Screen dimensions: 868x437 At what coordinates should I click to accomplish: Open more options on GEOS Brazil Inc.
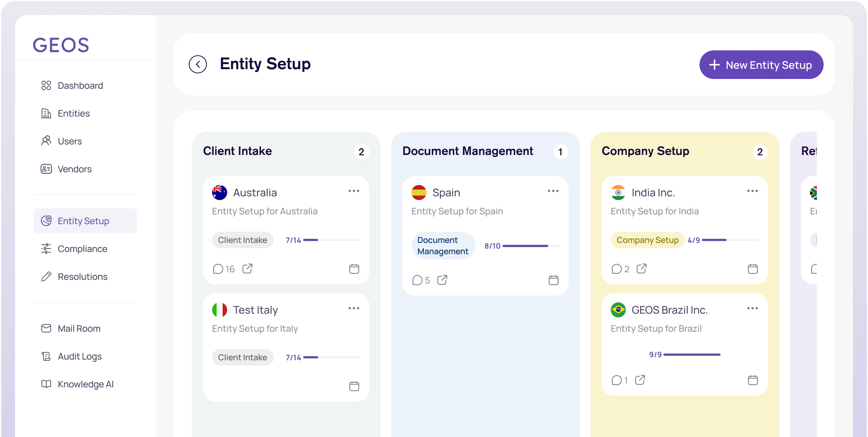coord(753,308)
